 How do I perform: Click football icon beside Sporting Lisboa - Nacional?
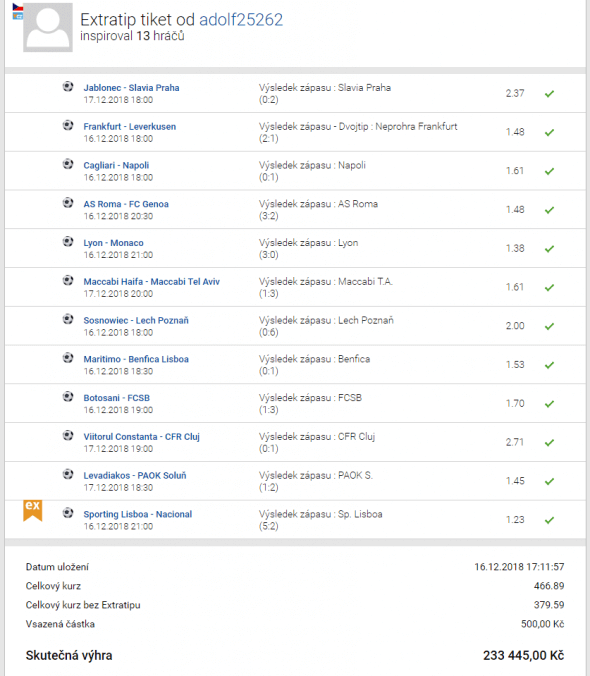68,513
